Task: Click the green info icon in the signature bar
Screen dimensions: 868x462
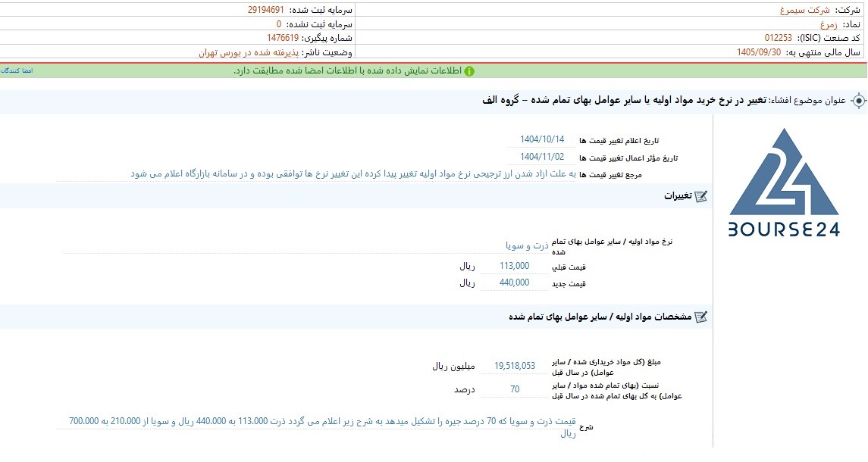Action: point(469,71)
